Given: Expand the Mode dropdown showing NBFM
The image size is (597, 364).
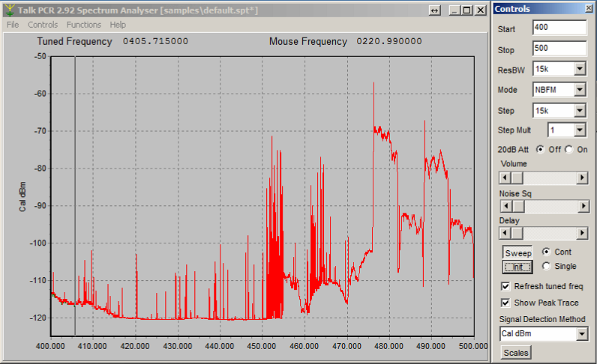Looking at the screenshot, I should point(580,90).
